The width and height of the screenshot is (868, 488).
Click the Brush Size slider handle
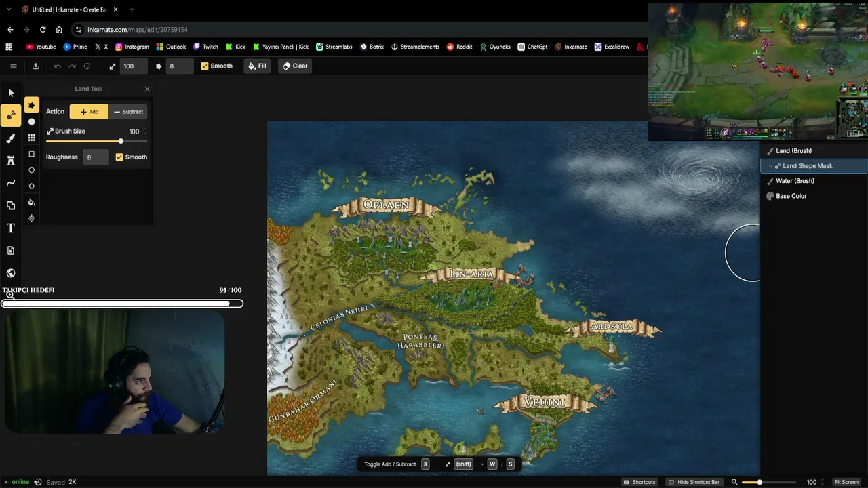[x=121, y=141]
